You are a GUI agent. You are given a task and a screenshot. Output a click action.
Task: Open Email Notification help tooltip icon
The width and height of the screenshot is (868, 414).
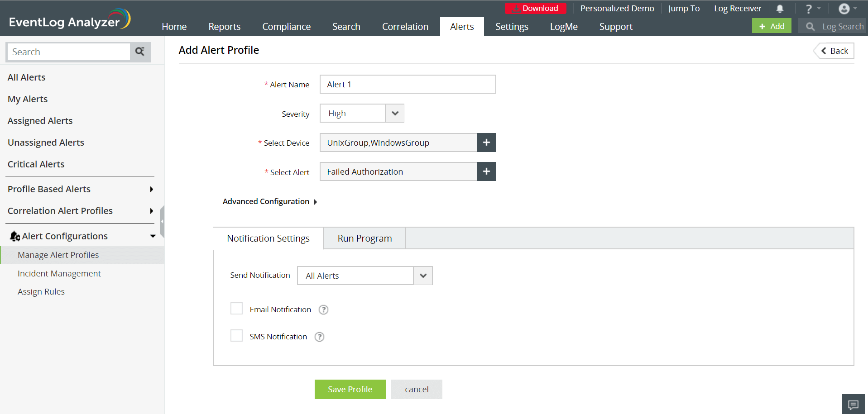(x=323, y=310)
